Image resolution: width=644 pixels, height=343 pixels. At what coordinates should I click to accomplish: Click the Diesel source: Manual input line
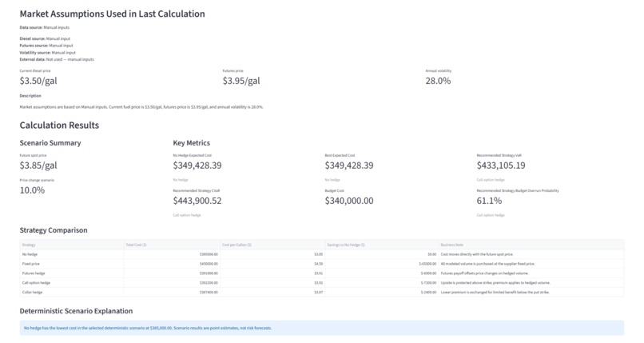tap(45, 38)
